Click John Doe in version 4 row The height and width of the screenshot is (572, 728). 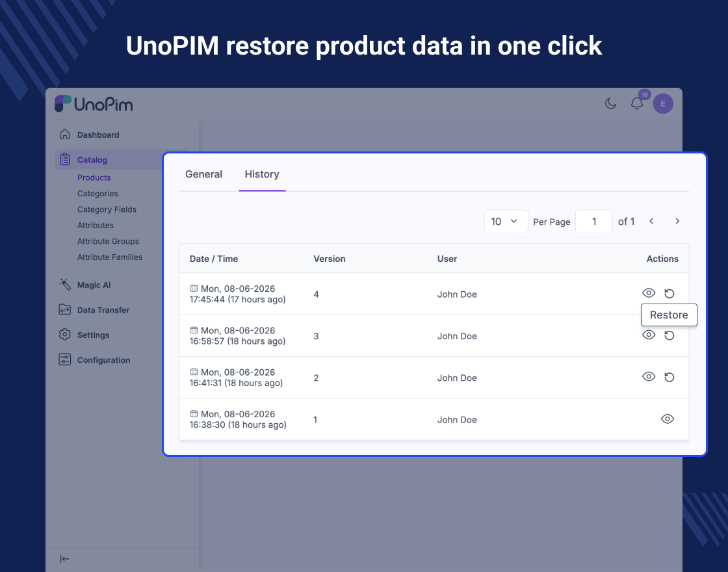457,294
